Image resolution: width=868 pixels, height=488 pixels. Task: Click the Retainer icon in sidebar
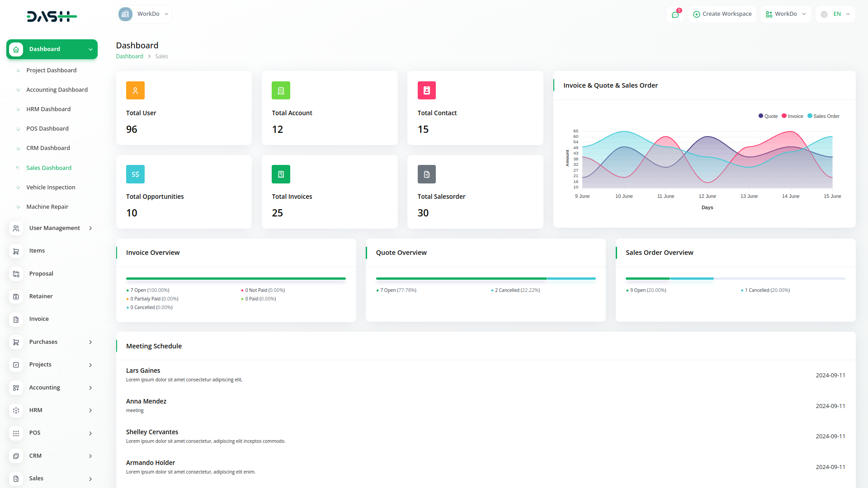coord(16,296)
